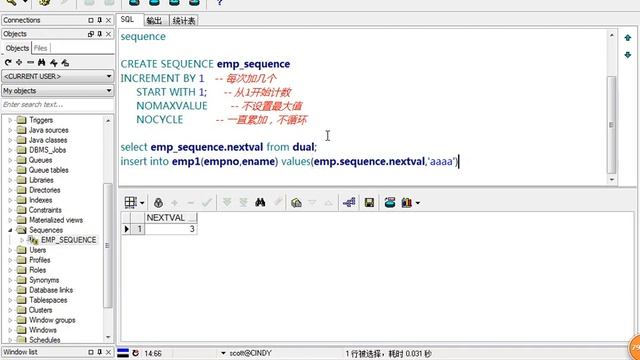Screen dimensions: 640x360
Task: Click the emp_sequence.nextval select statement line
Action: pos(218,147)
